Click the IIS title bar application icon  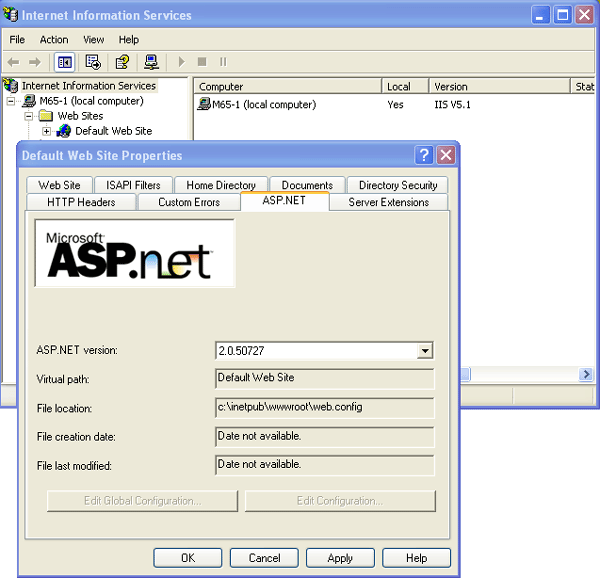click(x=10, y=15)
